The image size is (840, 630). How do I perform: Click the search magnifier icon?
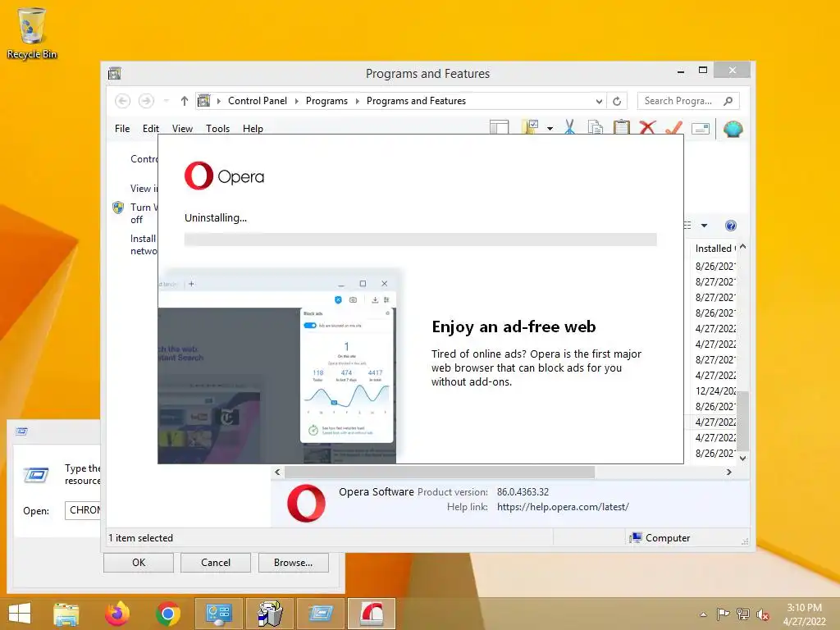(x=728, y=101)
